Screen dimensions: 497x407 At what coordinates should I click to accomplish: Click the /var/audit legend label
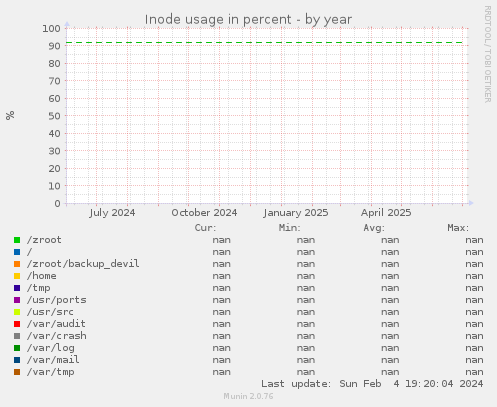pyautogui.click(x=56, y=324)
